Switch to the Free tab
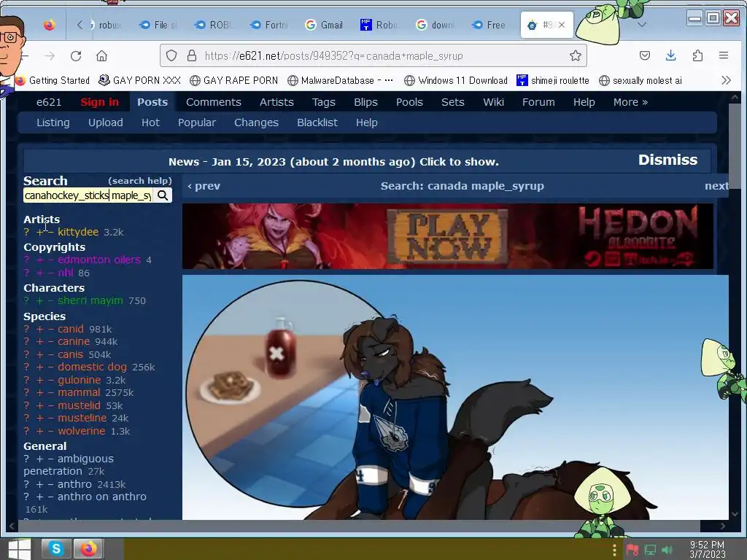This screenshot has height=560, width=747. tap(489, 25)
